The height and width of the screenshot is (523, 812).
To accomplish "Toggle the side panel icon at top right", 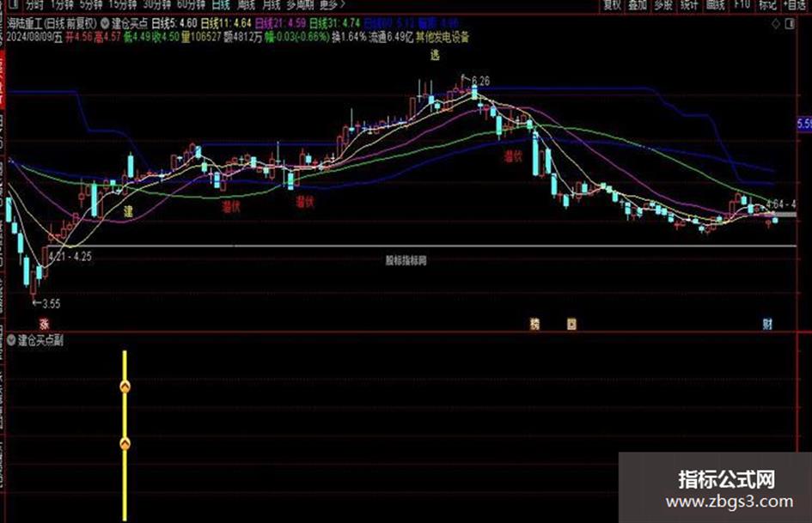I will 790,24.
